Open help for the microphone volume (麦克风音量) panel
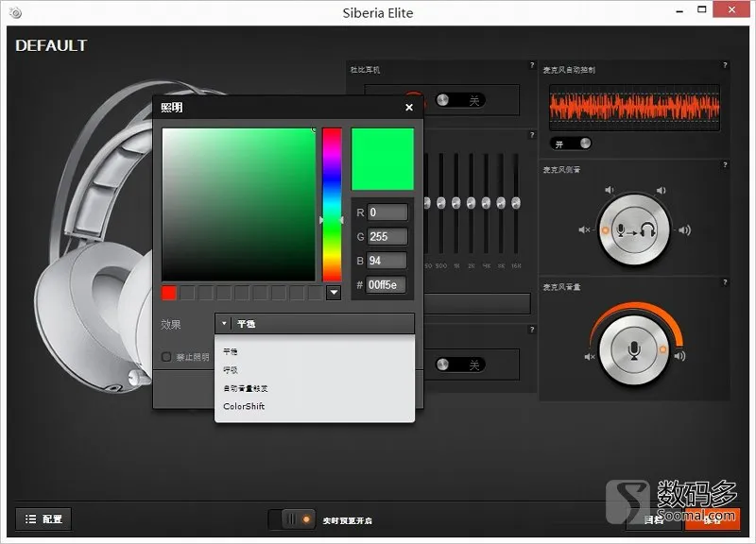The height and width of the screenshot is (544, 756). click(x=725, y=281)
